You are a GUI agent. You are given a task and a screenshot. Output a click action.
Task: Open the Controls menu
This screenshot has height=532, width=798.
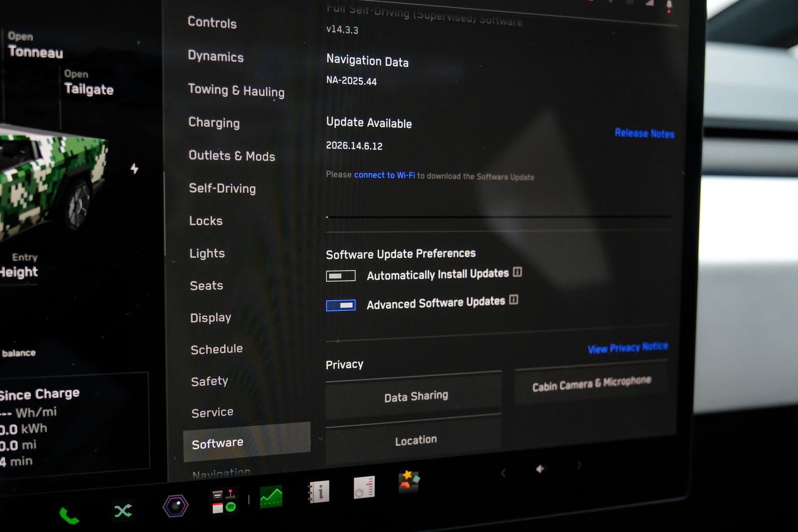[212, 22]
